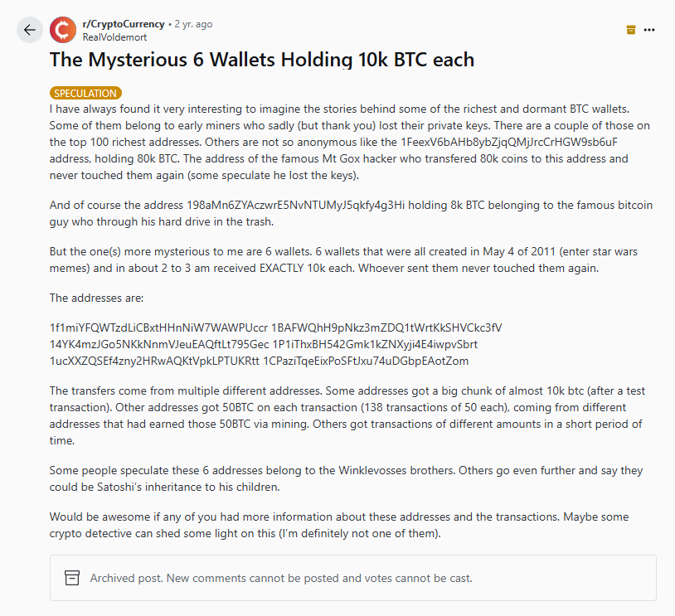Click the 1FeexV6bAHb8ybZjqQMjJrcCrHGW9sb6uF Mt Gox address
Screen dimensions: 675x616
click(509, 142)
